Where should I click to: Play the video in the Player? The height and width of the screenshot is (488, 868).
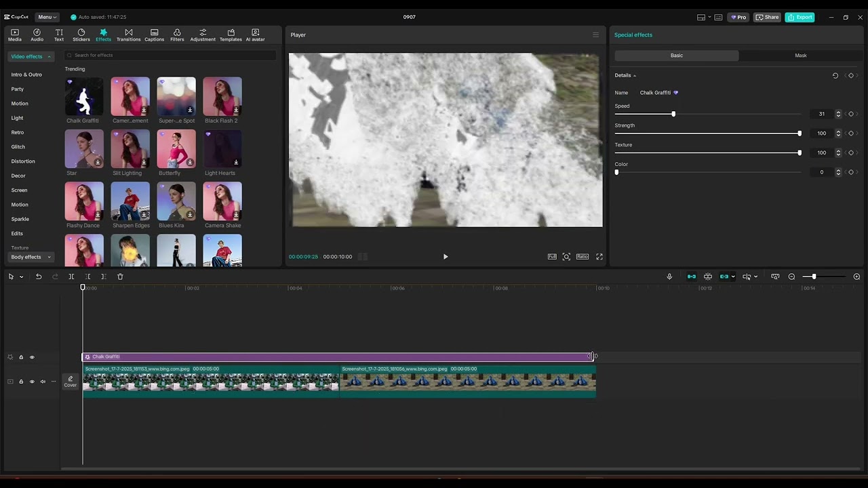[x=446, y=257]
